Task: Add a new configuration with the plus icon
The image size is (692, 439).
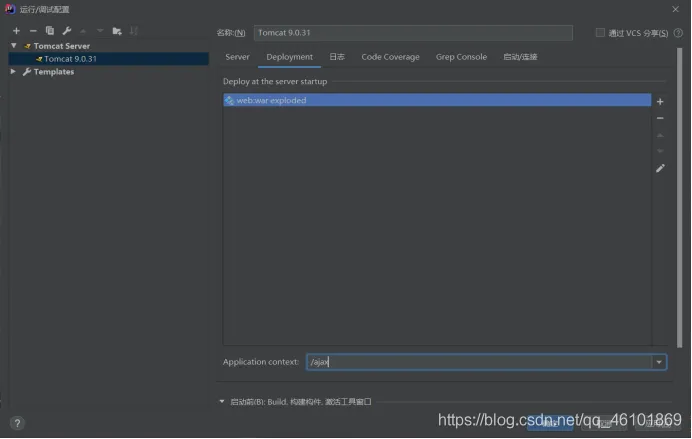Action: tap(16, 30)
